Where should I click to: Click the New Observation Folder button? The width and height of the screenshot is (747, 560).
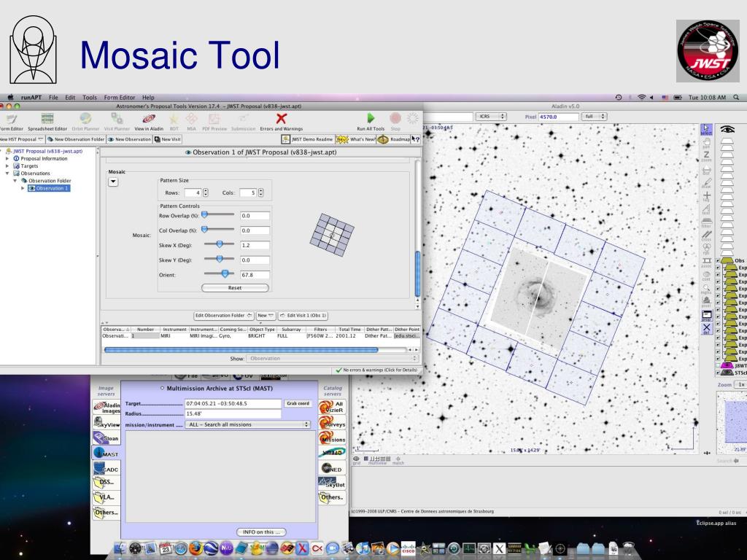point(75,139)
